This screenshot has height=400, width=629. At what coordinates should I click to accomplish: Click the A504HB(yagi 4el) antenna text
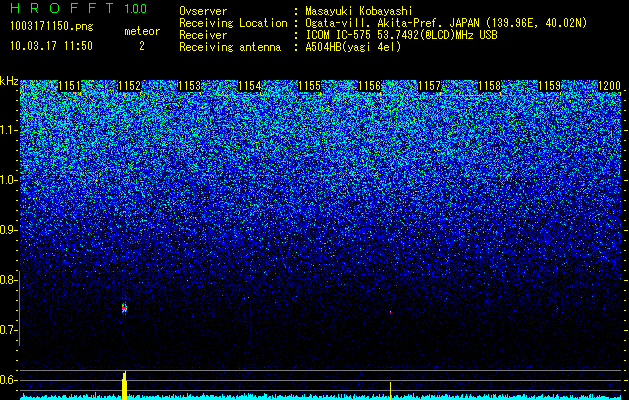point(353,47)
